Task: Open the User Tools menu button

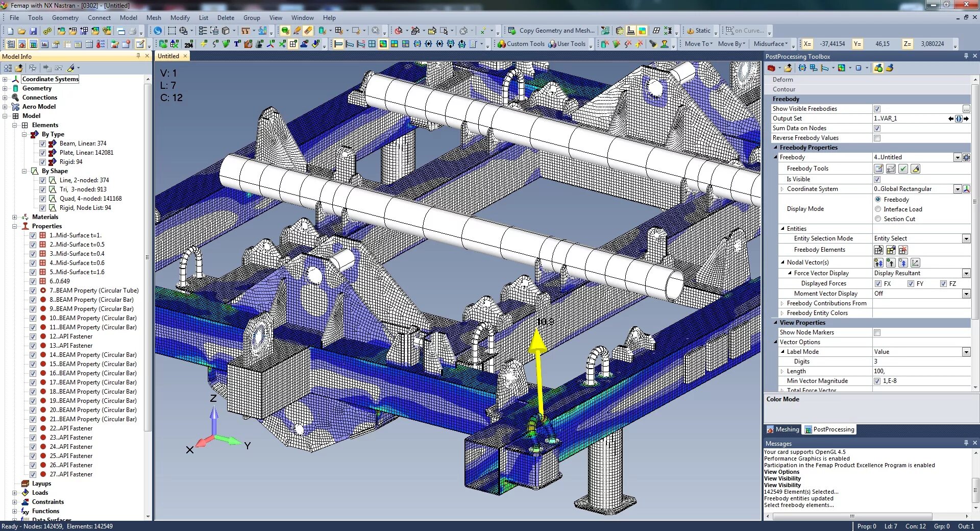Action: [567, 44]
